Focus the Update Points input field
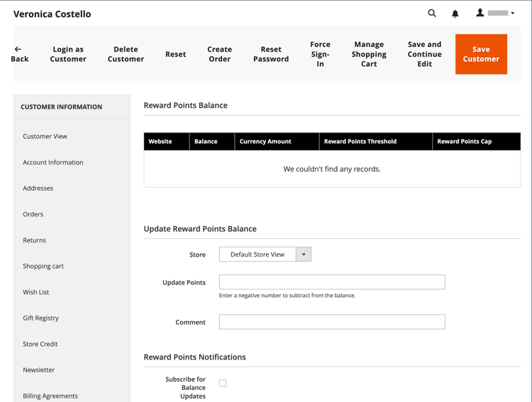The image size is (532, 402). click(332, 282)
